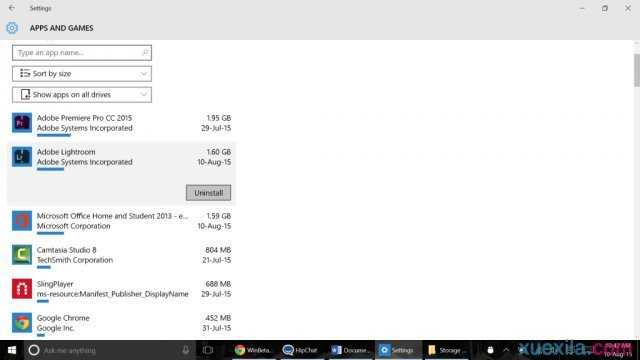Open the Sort by size dropdown
640x360 pixels.
click(x=82, y=73)
